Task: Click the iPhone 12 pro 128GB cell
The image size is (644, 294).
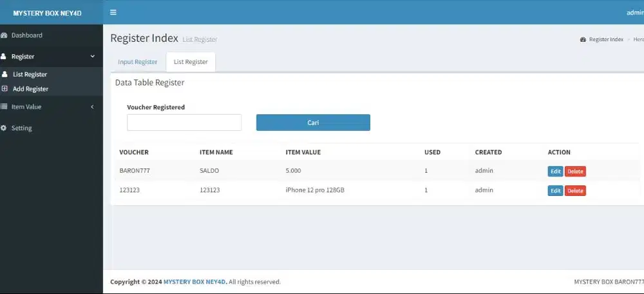Action: click(315, 190)
